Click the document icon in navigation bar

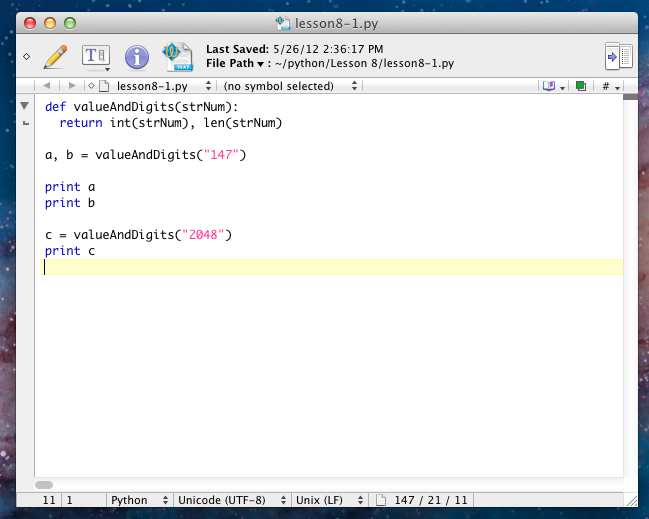click(104, 86)
